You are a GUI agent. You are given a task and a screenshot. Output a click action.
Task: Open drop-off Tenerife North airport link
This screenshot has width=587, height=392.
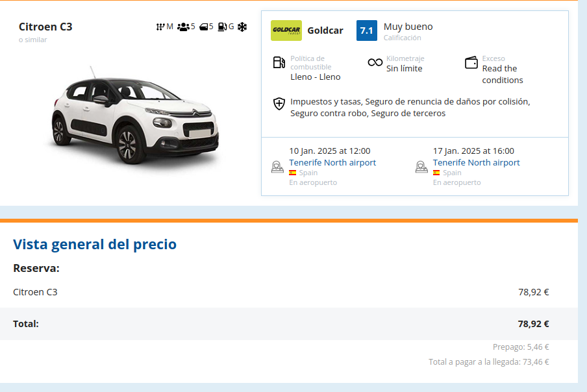coord(476,162)
